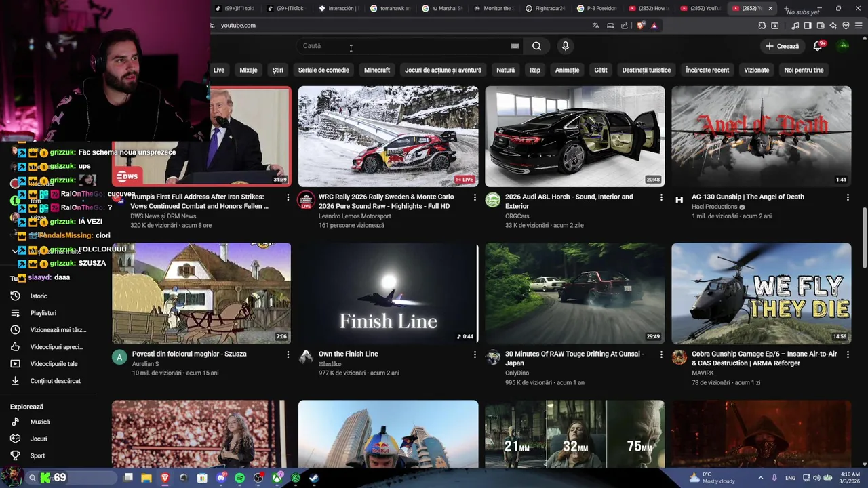Screen dimensions: 868x488
Task: Select the Rap filter chip
Action: coord(535,70)
